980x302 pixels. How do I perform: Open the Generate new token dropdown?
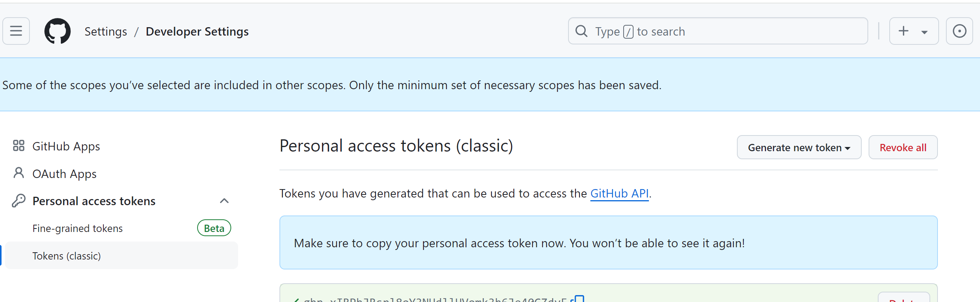tap(799, 147)
